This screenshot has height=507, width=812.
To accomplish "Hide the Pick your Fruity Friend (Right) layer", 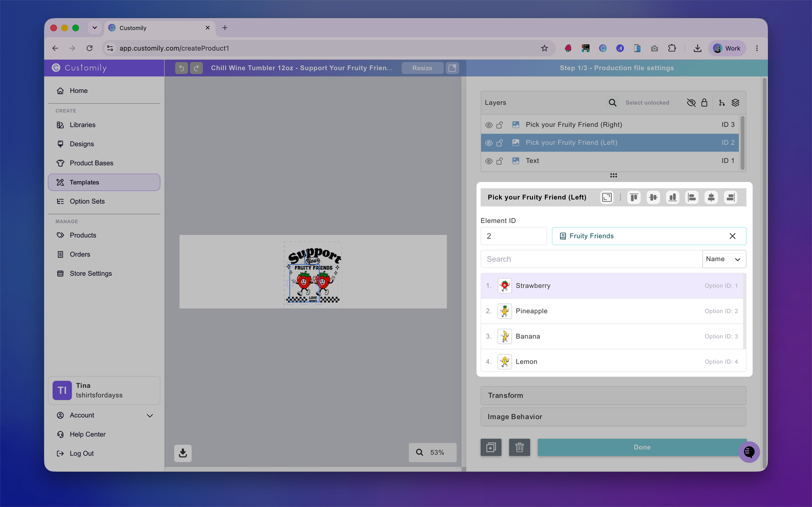I will click(489, 125).
